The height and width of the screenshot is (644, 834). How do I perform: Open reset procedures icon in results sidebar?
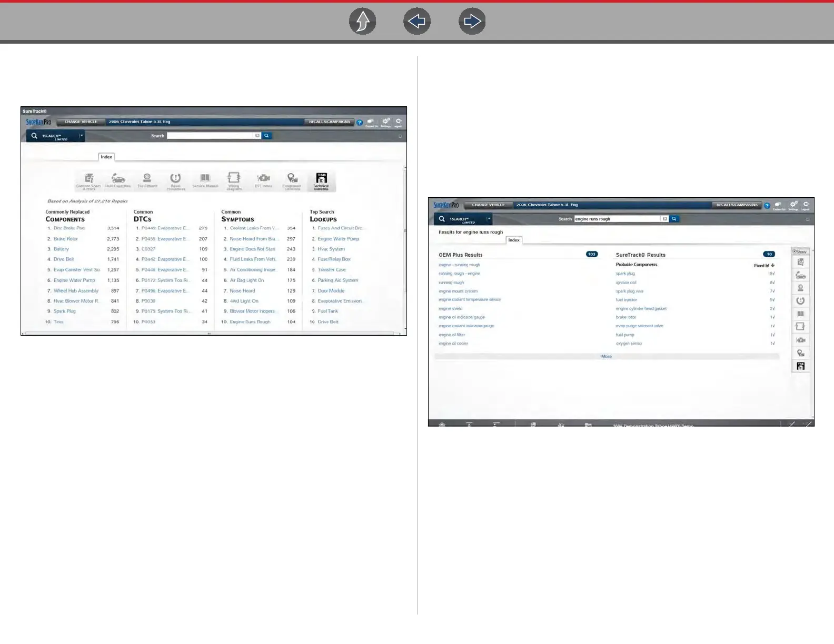click(800, 301)
